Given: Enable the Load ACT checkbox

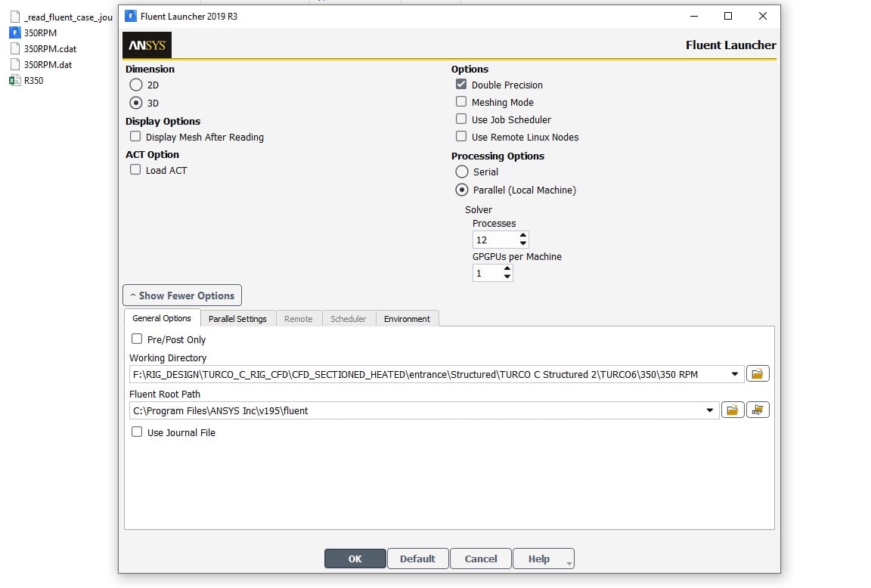Looking at the screenshot, I should [135, 170].
